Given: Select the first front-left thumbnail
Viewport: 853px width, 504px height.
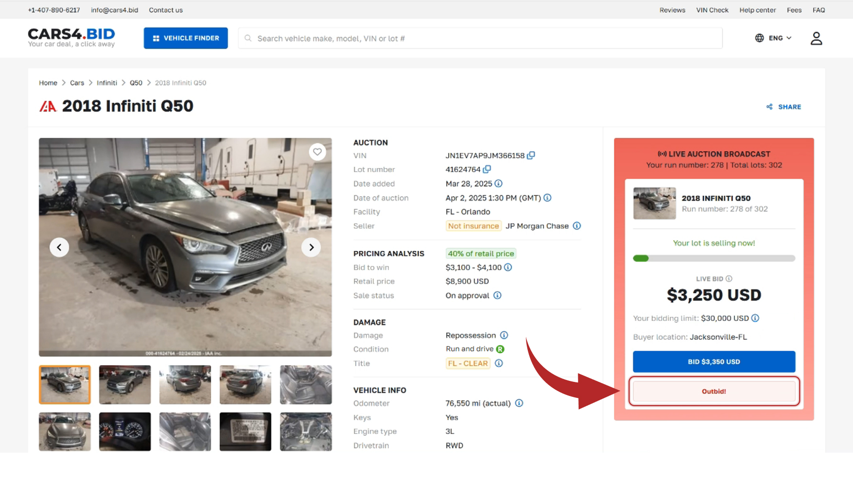Looking at the screenshot, I should coord(64,385).
